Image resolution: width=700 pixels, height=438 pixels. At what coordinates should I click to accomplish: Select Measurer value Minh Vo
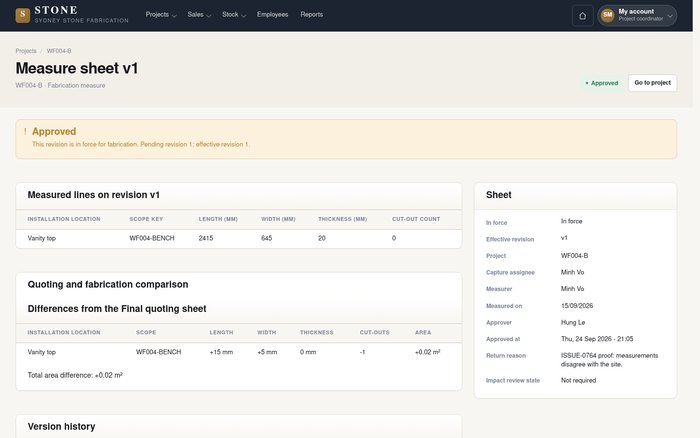pos(572,289)
